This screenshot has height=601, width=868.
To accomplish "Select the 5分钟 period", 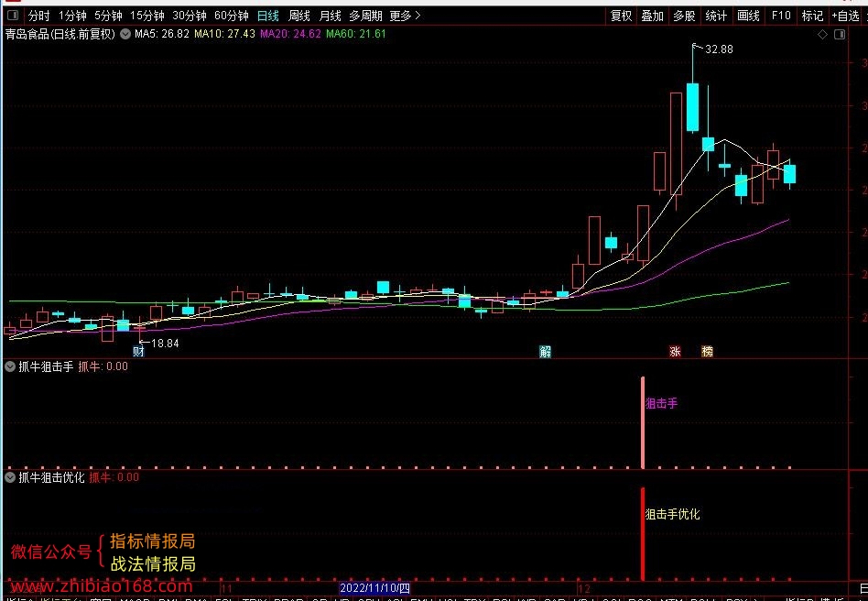I will click(x=108, y=16).
